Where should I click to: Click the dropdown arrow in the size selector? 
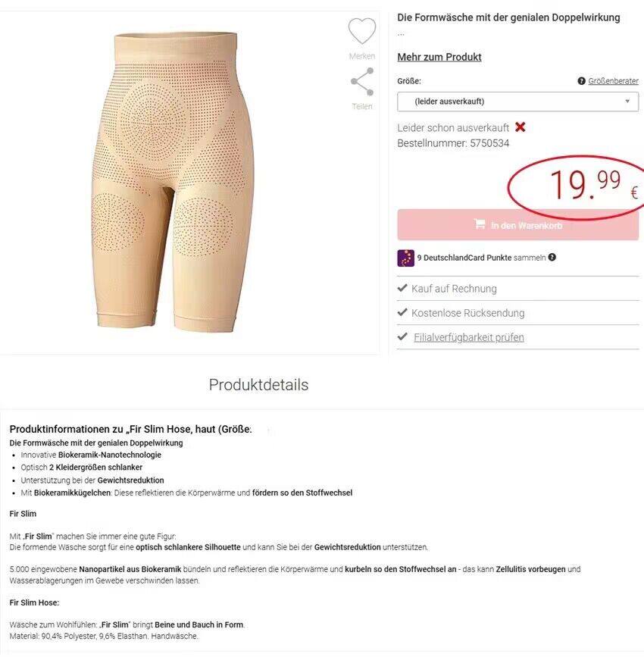pos(627,102)
